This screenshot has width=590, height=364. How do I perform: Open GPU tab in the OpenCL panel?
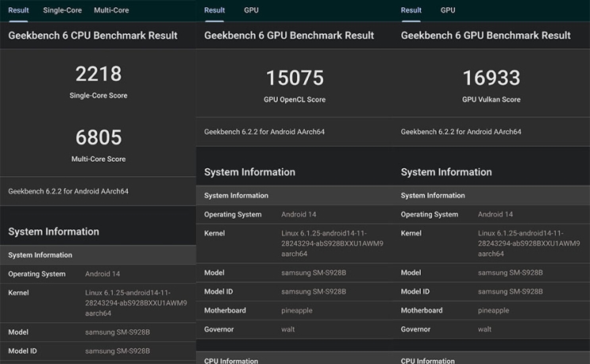click(x=251, y=10)
